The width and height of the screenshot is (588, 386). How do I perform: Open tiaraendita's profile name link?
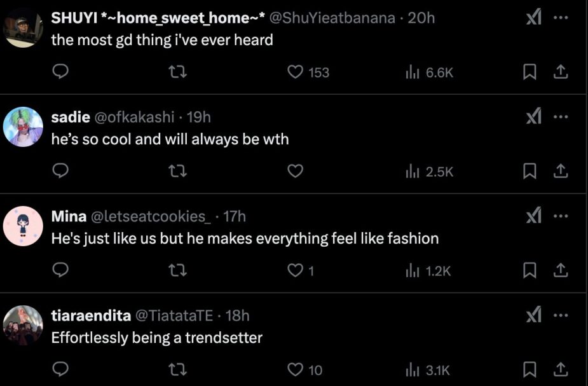tap(90, 315)
